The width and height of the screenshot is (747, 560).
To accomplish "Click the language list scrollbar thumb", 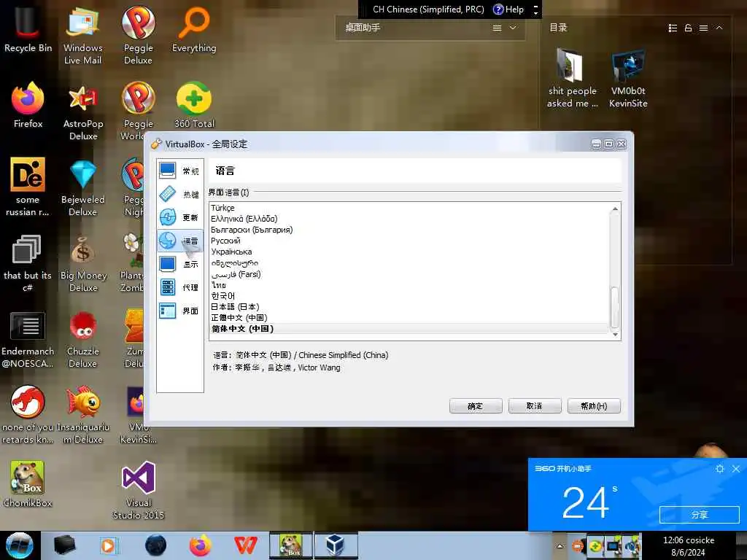I will 615,307.
